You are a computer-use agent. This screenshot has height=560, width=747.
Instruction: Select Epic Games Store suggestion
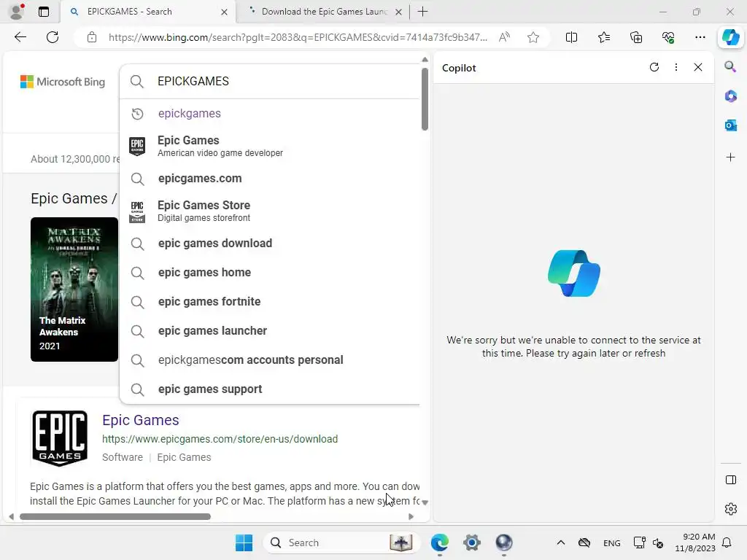(270, 211)
